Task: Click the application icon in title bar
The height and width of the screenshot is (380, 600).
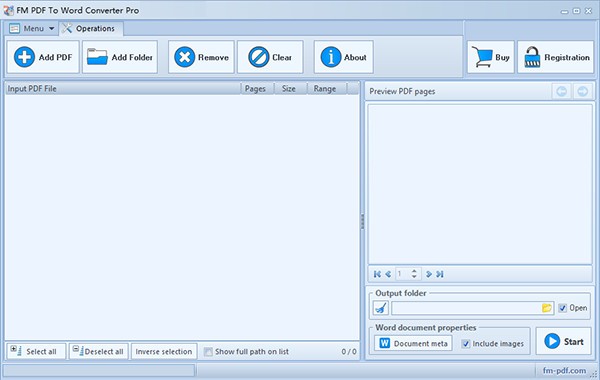Action: click(x=8, y=11)
